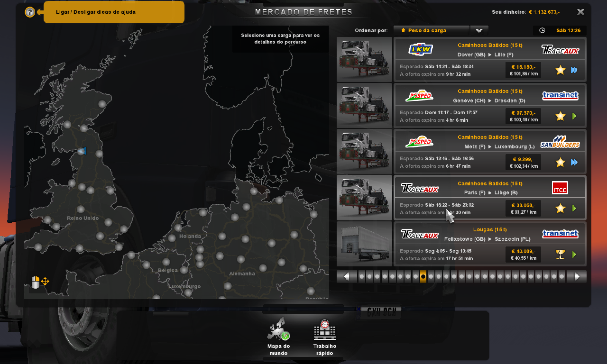Click blue player location marker on map
This screenshot has width=607, height=364.
point(82,151)
